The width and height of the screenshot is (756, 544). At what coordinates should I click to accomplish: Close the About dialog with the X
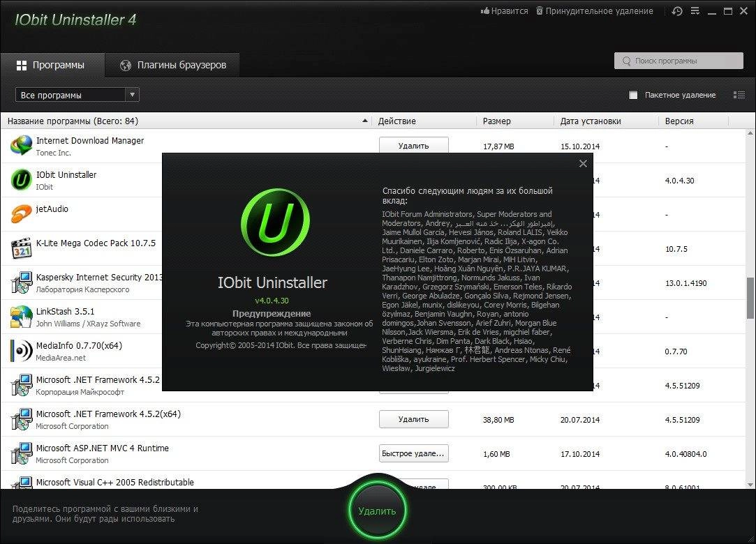tap(583, 164)
